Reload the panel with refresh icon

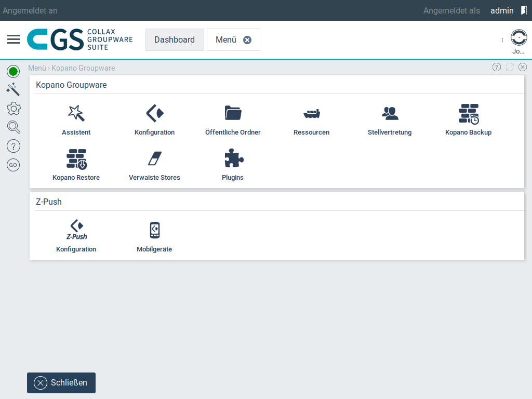click(x=510, y=67)
